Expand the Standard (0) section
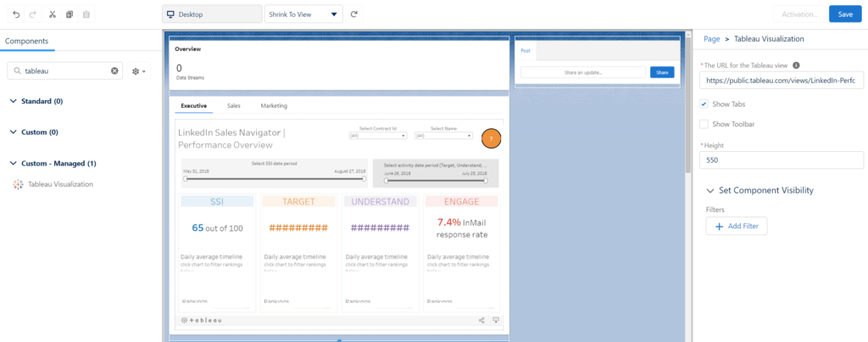Viewport: 868px width, 342px height. point(14,102)
